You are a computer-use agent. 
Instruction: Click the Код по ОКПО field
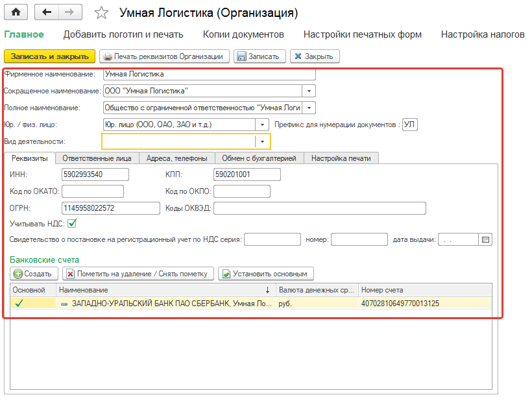point(242,191)
